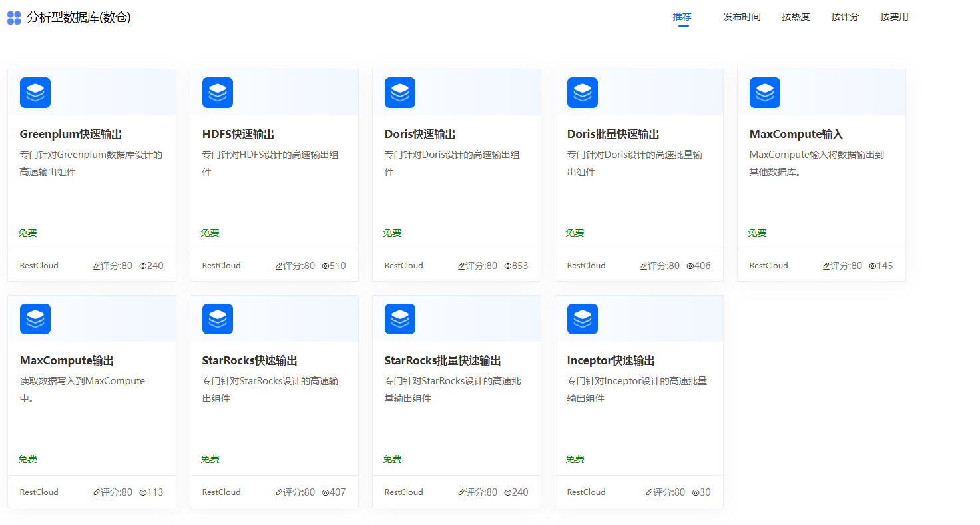This screenshot has height=525, width=980.
Task: Click the grid icon beside 分析型数据库(数仓)
Action: [14, 18]
